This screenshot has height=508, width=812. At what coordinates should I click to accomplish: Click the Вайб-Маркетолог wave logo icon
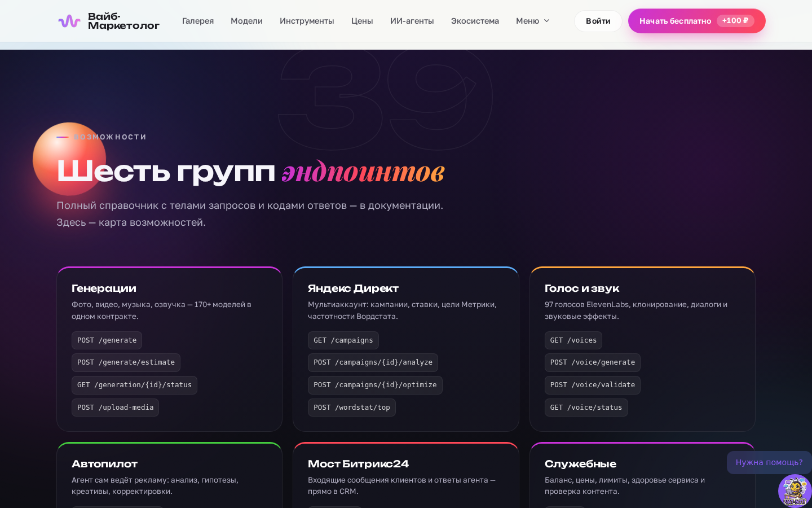(69, 21)
